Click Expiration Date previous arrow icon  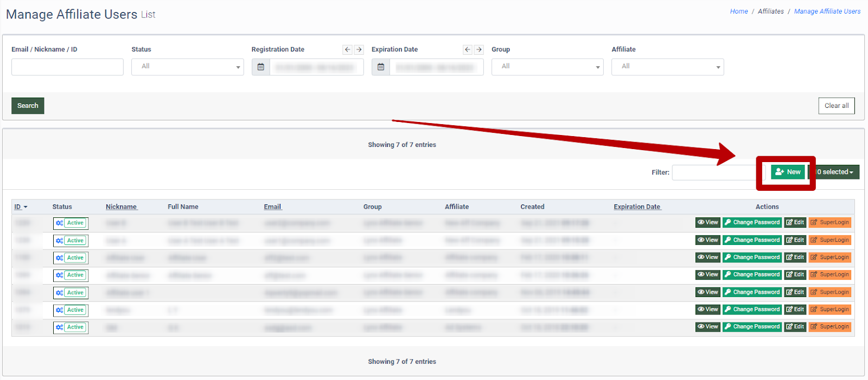pyautogui.click(x=468, y=49)
